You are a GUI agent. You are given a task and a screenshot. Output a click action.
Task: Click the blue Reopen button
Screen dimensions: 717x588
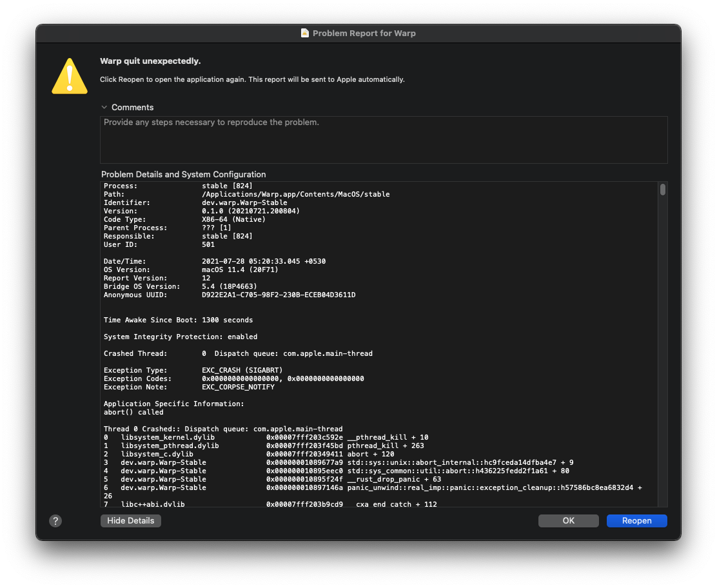[636, 520]
